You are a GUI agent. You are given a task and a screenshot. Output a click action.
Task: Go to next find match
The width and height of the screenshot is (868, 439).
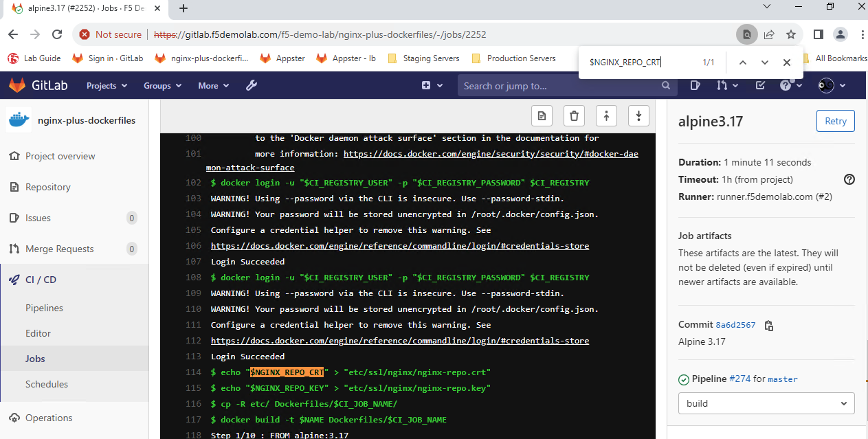click(x=764, y=63)
